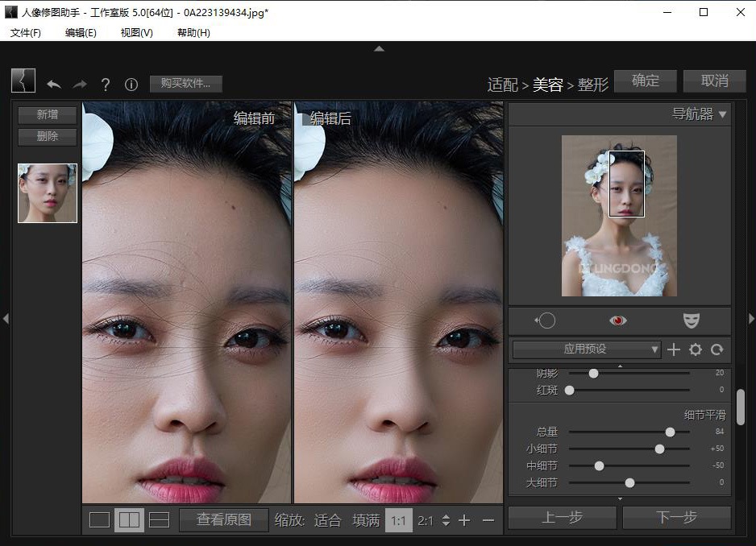Select the face mask tool icon

click(x=691, y=321)
